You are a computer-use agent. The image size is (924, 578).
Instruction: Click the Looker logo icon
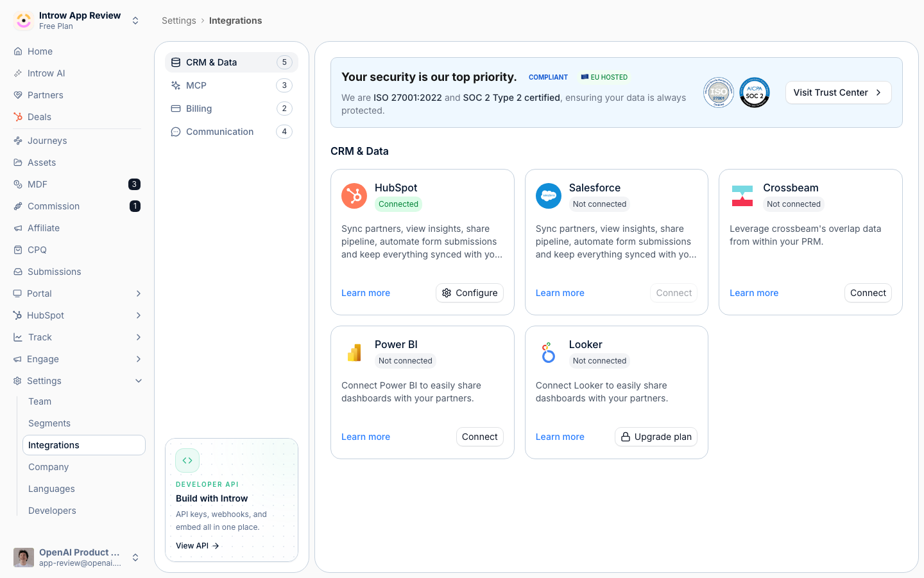click(x=549, y=353)
